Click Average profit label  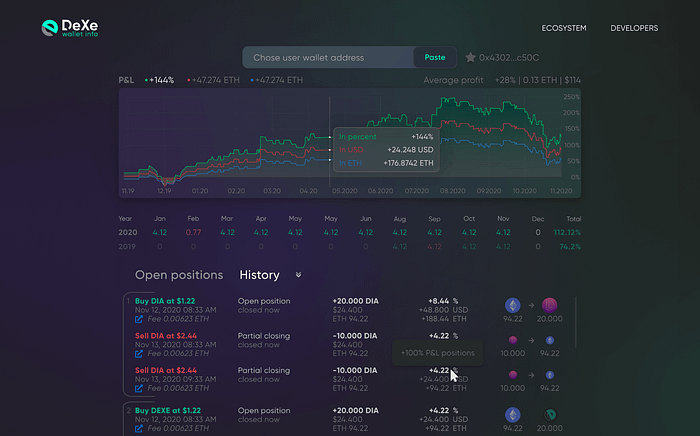pos(453,80)
